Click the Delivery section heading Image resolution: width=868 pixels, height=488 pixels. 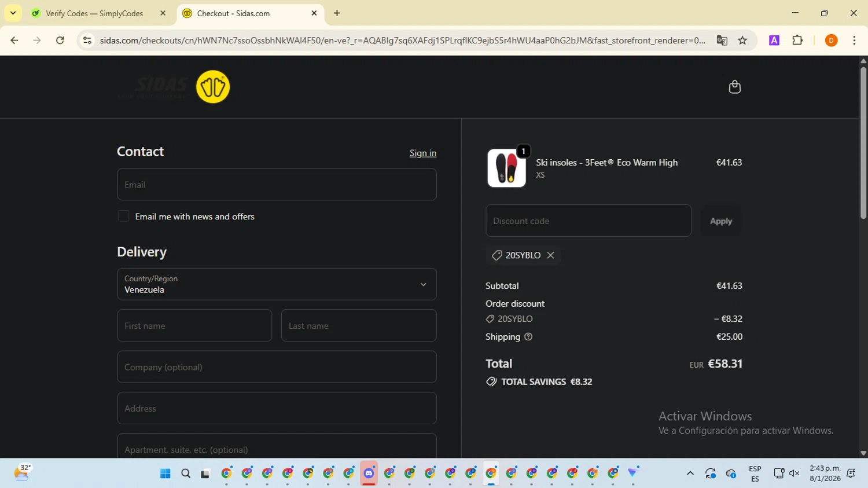tap(142, 252)
